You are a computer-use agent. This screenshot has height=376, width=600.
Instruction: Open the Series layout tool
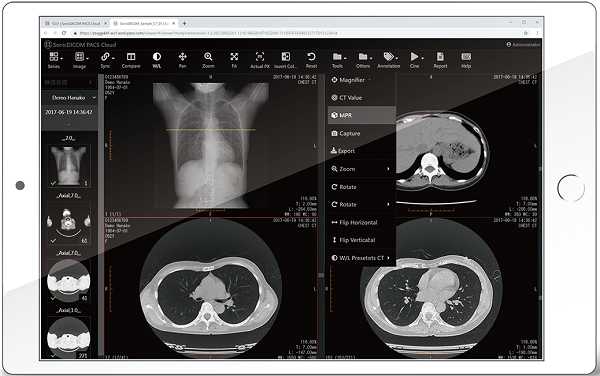point(54,60)
